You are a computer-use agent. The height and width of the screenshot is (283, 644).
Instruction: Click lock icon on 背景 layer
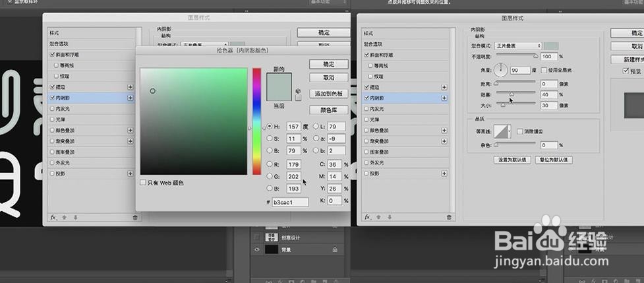pos(335,249)
